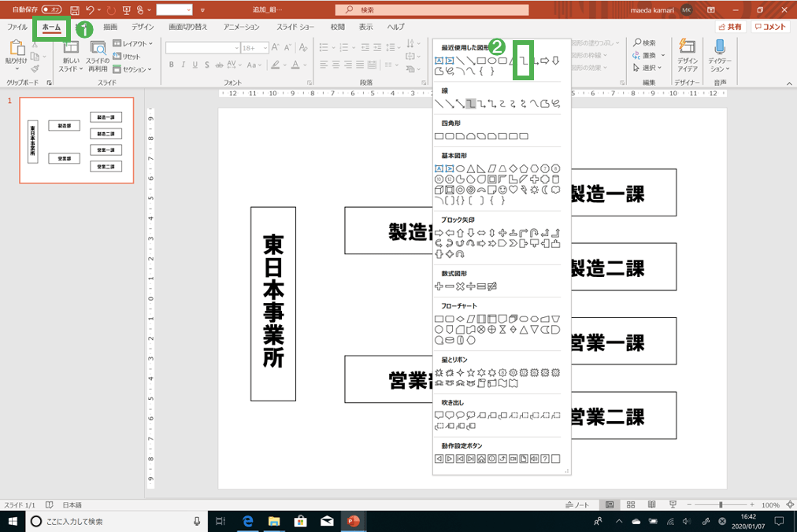Click the リセット button
Screen dimensions: 797x532
[x=127, y=57]
